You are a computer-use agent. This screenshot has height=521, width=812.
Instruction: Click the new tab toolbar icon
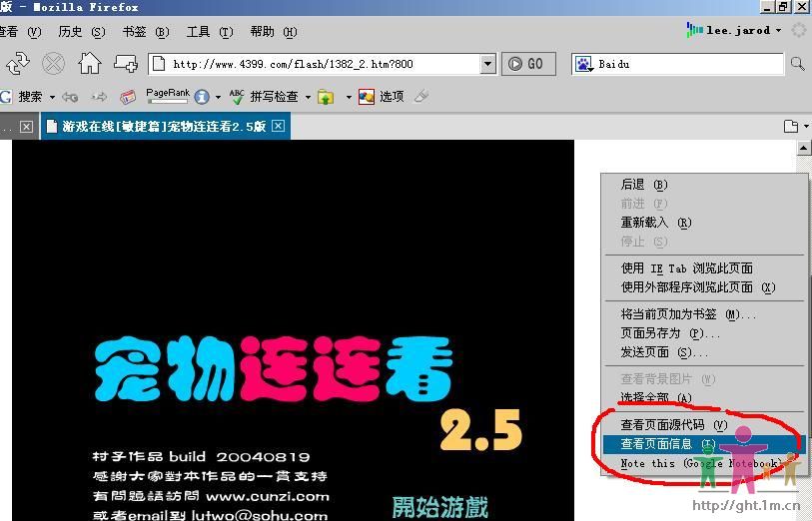pyautogui.click(x=126, y=64)
